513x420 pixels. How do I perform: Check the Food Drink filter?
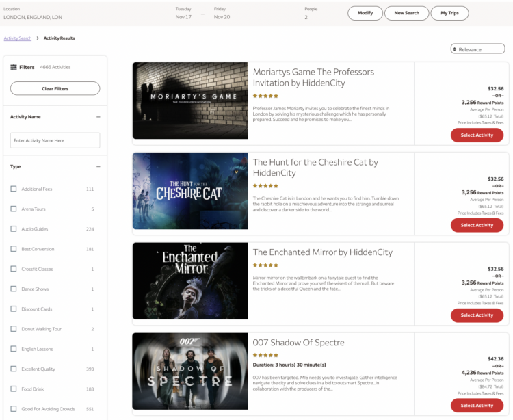coord(14,389)
